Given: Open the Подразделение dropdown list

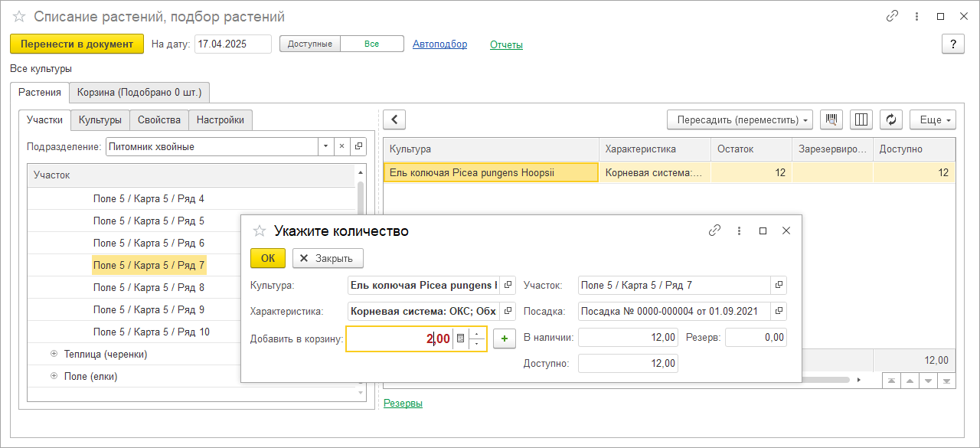Looking at the screenshot, I should [325, 146].
